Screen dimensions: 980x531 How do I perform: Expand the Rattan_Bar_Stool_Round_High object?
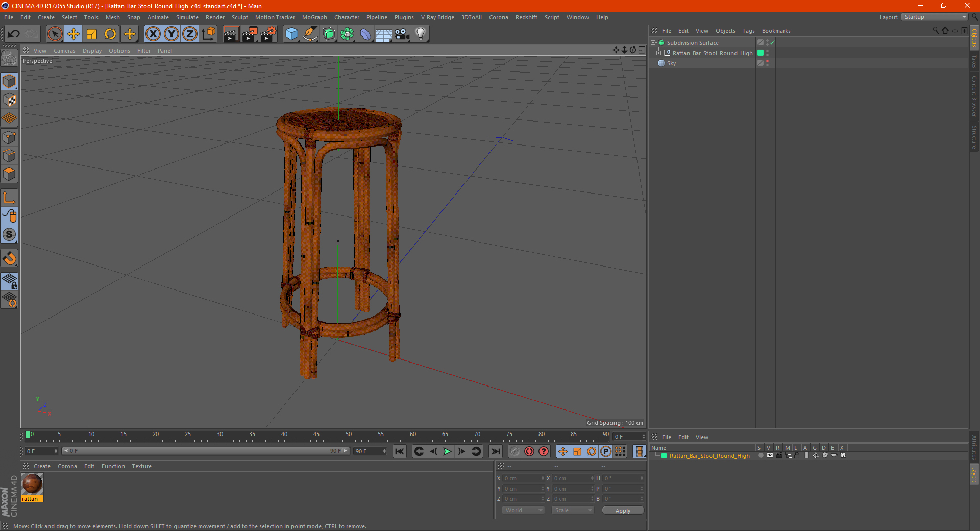pos(659,53)
